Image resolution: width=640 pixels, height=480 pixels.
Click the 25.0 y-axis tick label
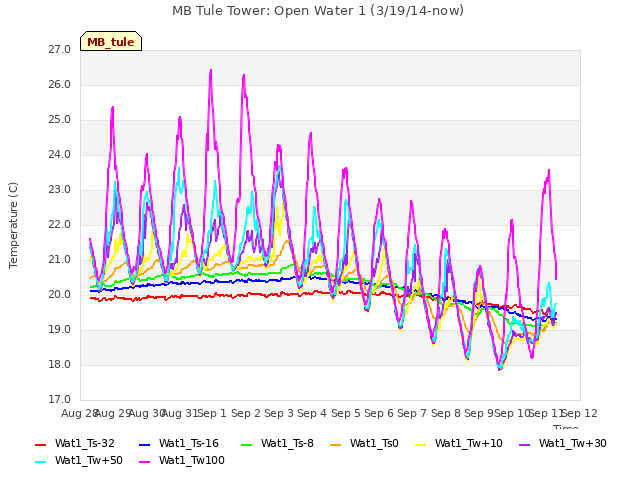[x=60, y=120]
